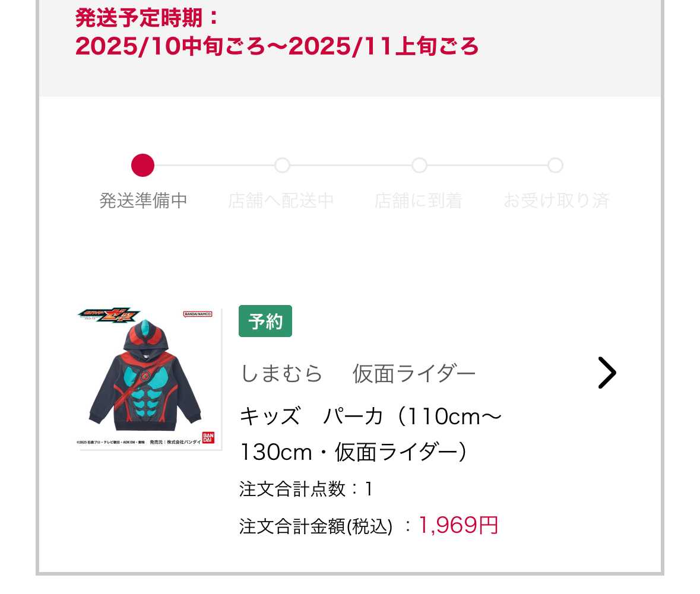700x594 pixels.
Task: Open order details with the right chevron arrow
Action: (607, 373)
